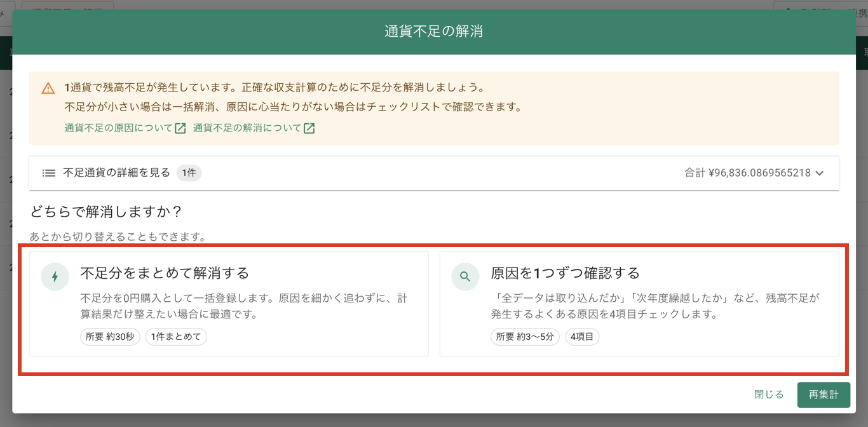Click the magnifier icon on 原因を1つずつ確認する
Image resolution: width=868 pixels, height=427 pixels.
click(x=465, y=276)
